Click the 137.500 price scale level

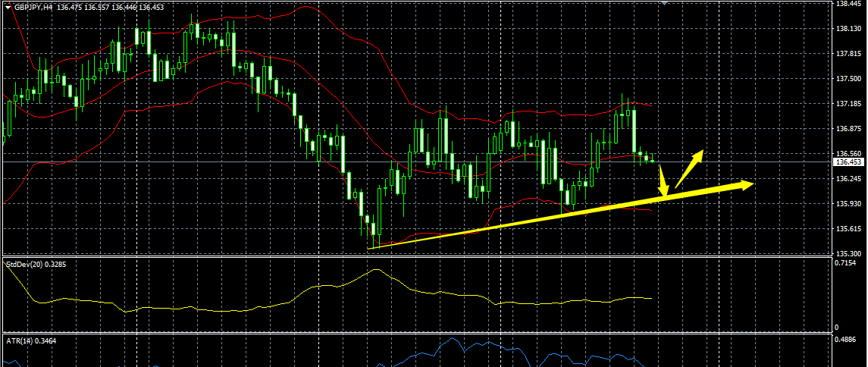848,79
